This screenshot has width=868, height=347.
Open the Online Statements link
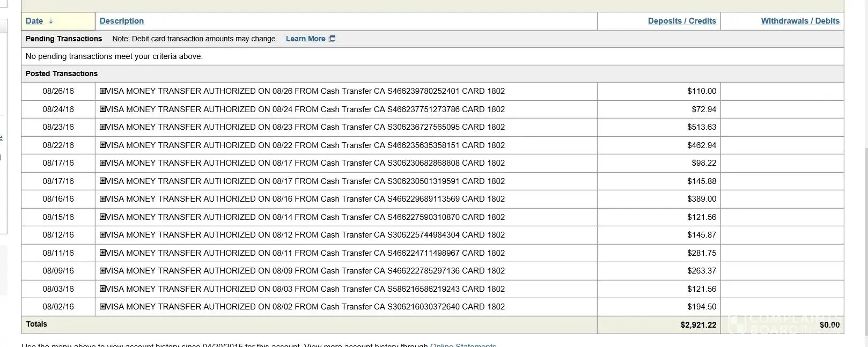463,345
